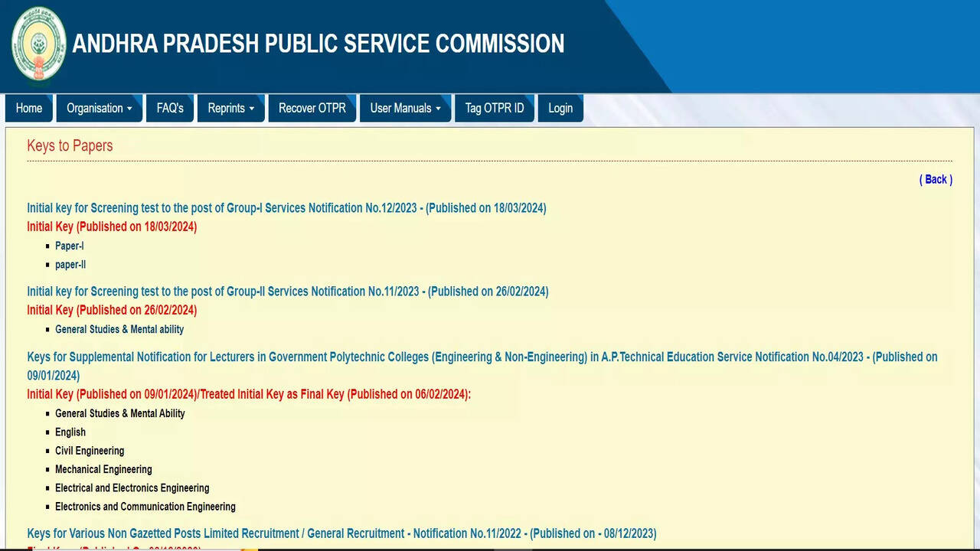Expand the User Manuals dropdown

click(405, 108)
